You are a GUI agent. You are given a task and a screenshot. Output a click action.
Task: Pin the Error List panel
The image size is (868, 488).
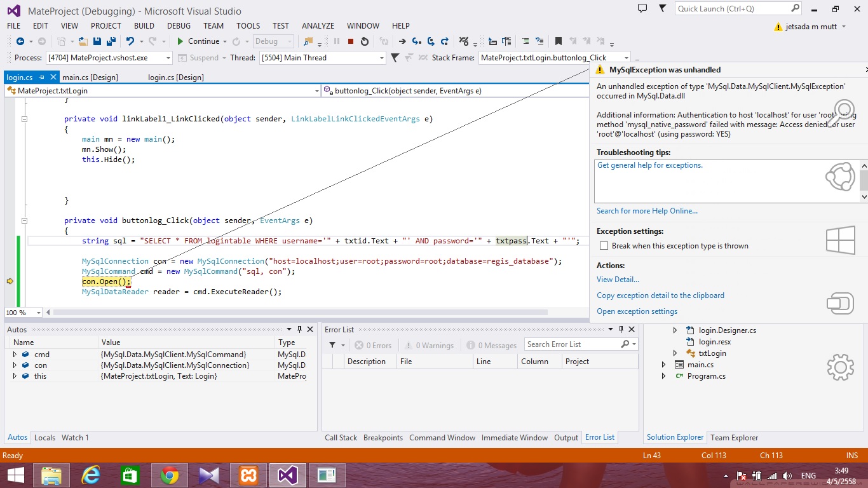coord(621,329)
